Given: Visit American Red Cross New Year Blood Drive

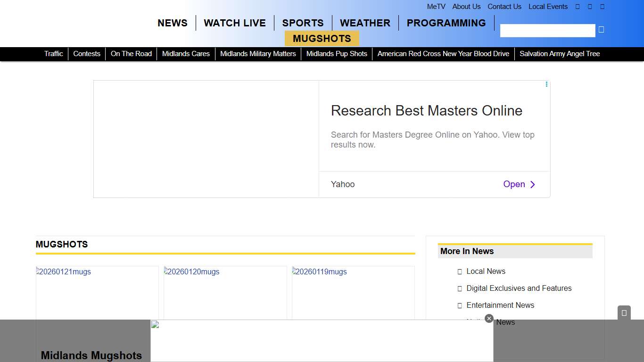Looking at the screenshot, I should pos(443,54).
